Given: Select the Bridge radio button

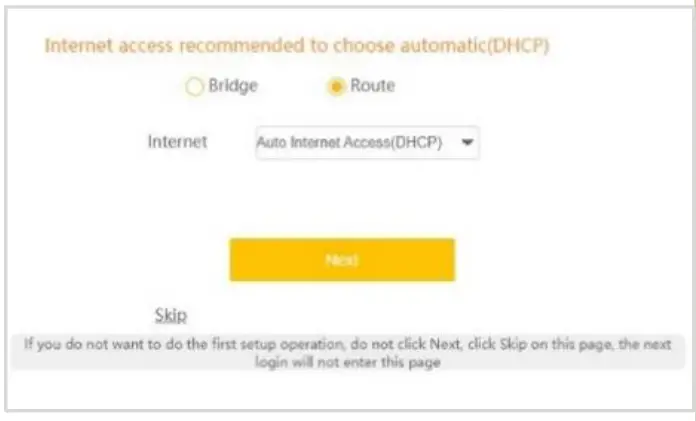Looking at the screenshot, I should [x=194, y=87].
